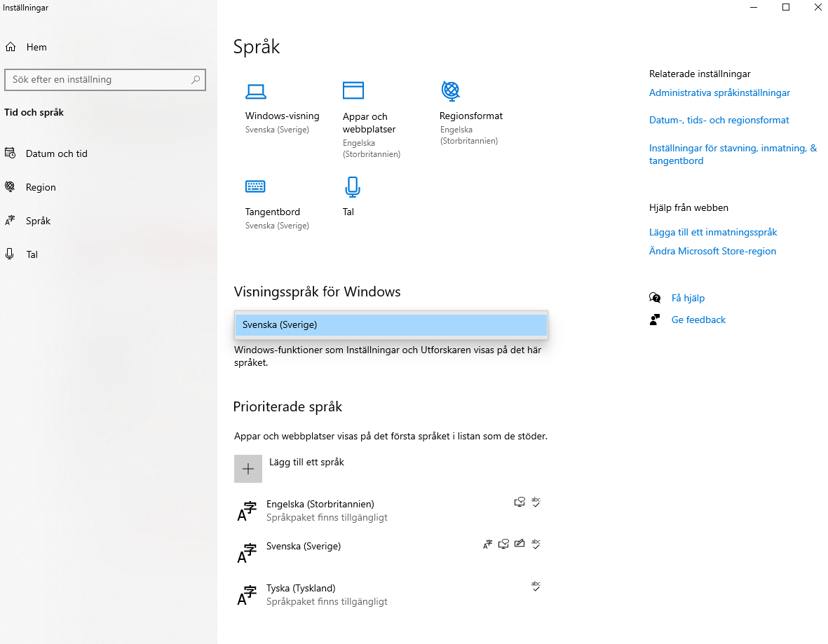The width and height of the screenshot is (828, 644).
Task: Click the Få hjälp chat icon
Action: click(x=655, y=298)
